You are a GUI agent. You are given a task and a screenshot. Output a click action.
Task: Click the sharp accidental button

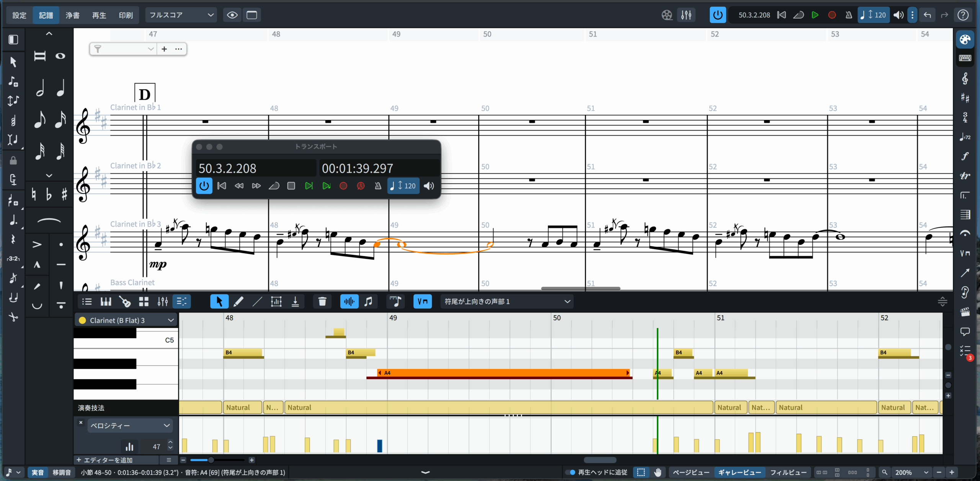pos(64,194)
